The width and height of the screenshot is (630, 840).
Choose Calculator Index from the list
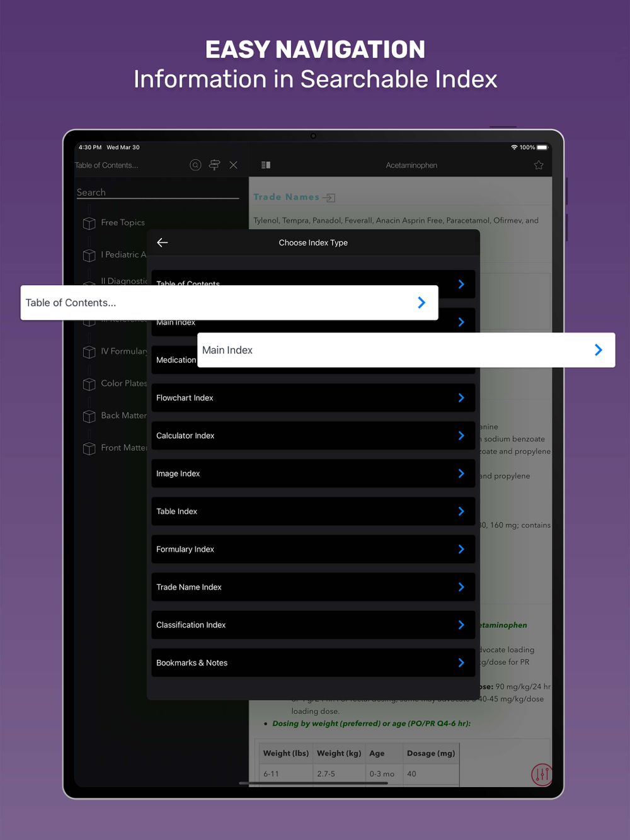pos(313,436)
